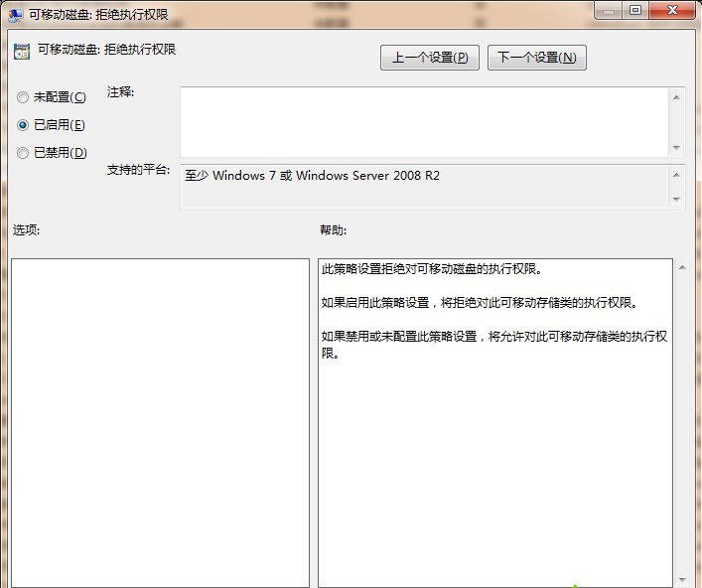Click the 选项: label
The height and width of the screenshot is (588, 702).
coord(27,230)
